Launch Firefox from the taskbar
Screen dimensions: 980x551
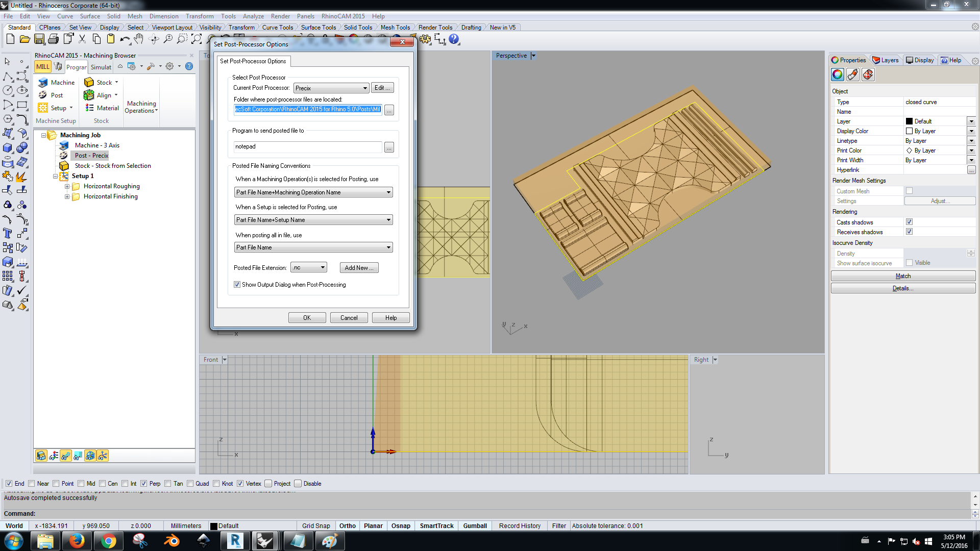click(x=77, y=541)
